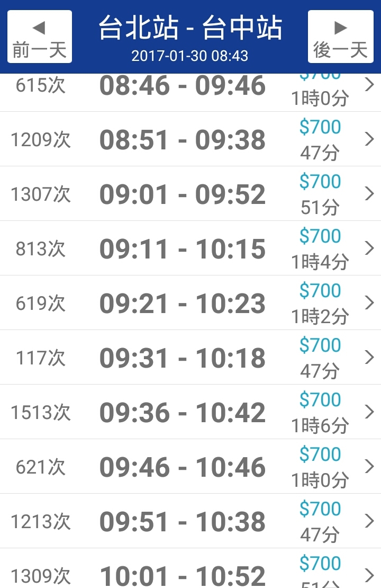381x588 pixels.
Task: Go to the next day (後一天)
Action: [x=340, y=37]
